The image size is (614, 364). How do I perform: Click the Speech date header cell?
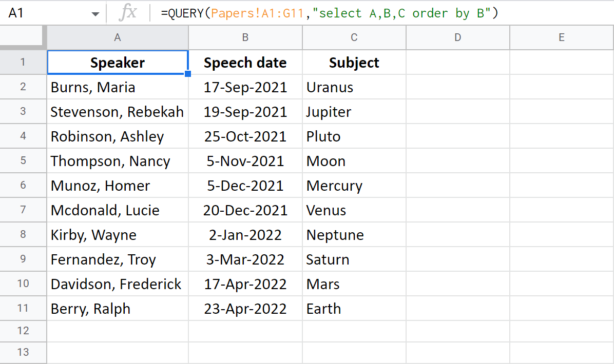245,62
